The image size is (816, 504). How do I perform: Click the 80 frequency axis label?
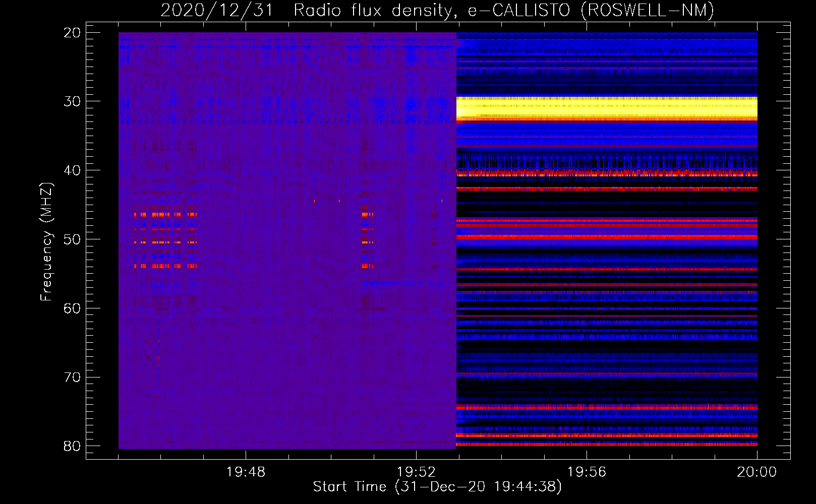pyautogui.click(x=72, y=446)
